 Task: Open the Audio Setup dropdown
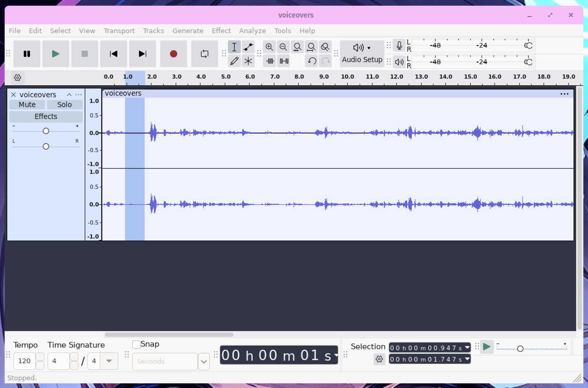(362, 54)
